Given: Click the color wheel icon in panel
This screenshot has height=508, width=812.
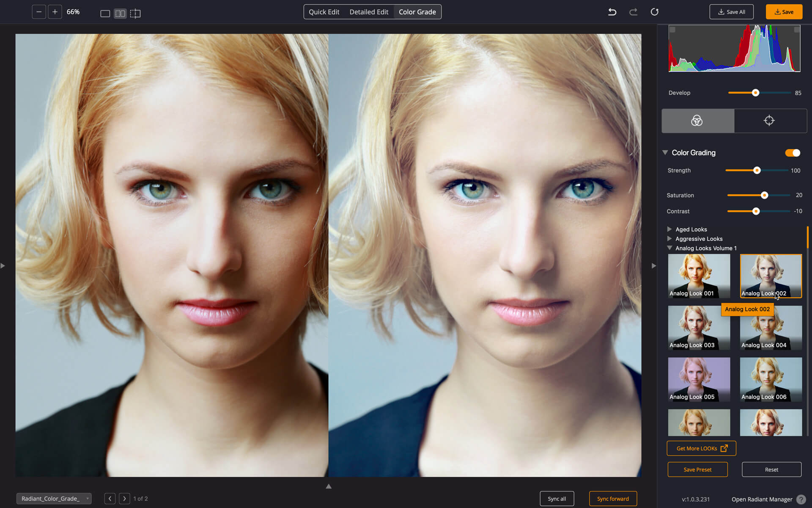Looking at the screenshot, I should [697, 121].
